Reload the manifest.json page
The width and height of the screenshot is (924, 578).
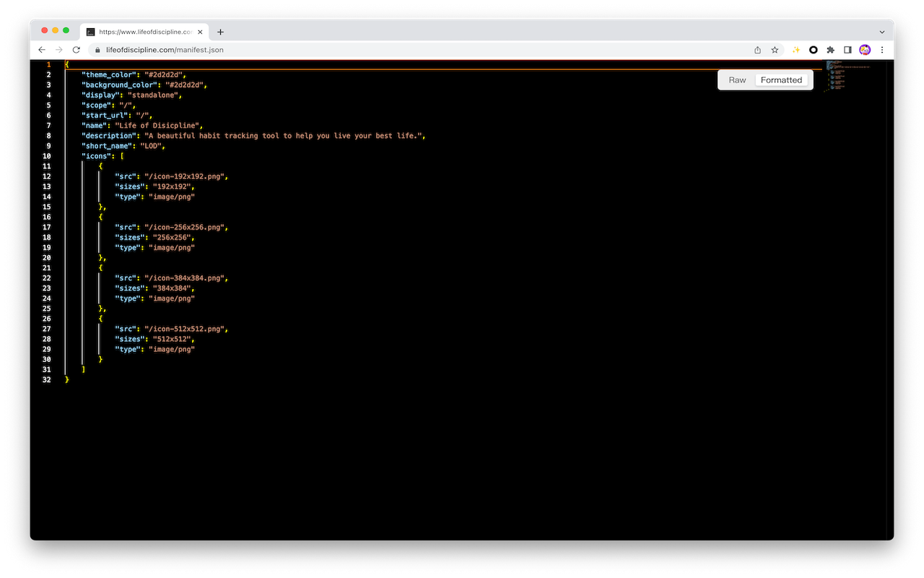pyautogui.click(x=77, y=50)
